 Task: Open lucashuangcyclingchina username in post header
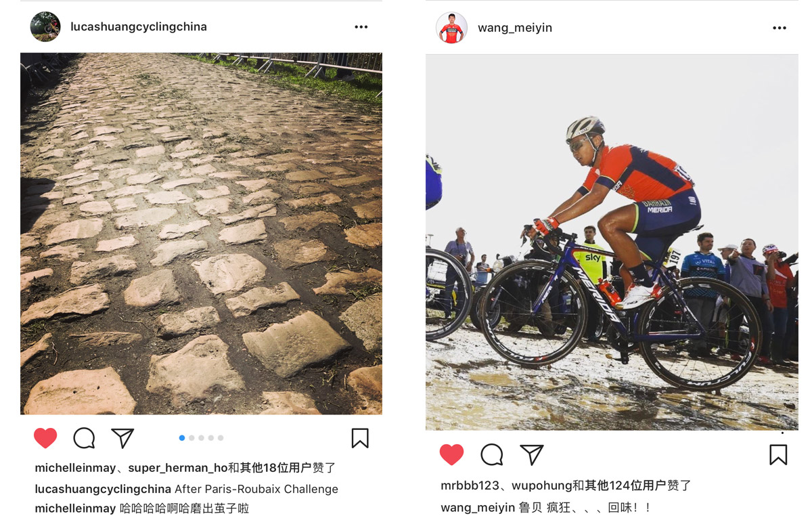(x=139, y=27)
